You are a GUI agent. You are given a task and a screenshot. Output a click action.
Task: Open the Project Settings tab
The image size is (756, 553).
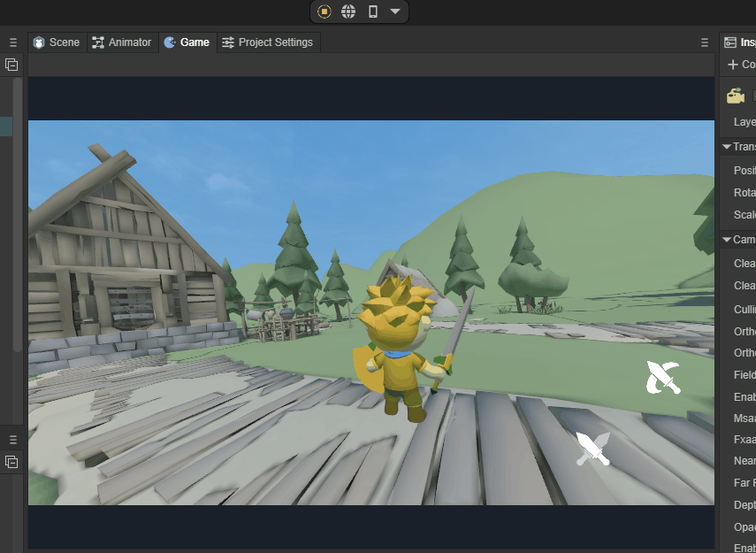pos(267,42)
